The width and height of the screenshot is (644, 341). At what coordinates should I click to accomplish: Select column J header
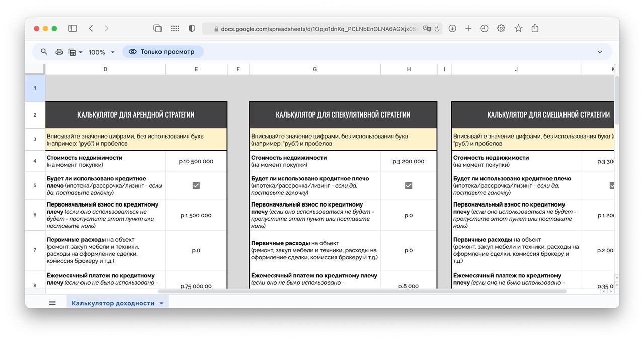tap(516, 69)
